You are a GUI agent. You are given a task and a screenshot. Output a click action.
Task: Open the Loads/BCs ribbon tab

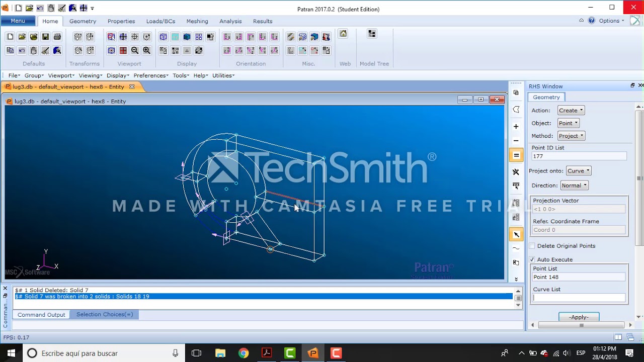coord(160,21)
